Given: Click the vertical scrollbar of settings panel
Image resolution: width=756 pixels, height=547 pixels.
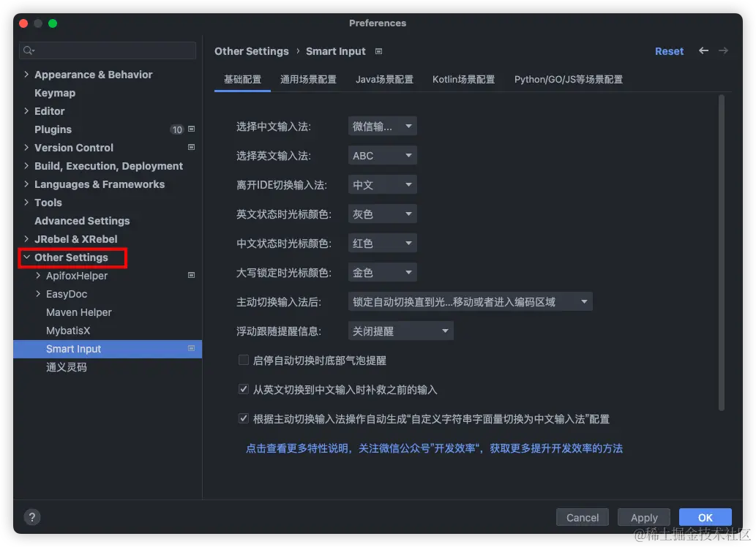Looking at the screenshot, I should pos(722,252).
